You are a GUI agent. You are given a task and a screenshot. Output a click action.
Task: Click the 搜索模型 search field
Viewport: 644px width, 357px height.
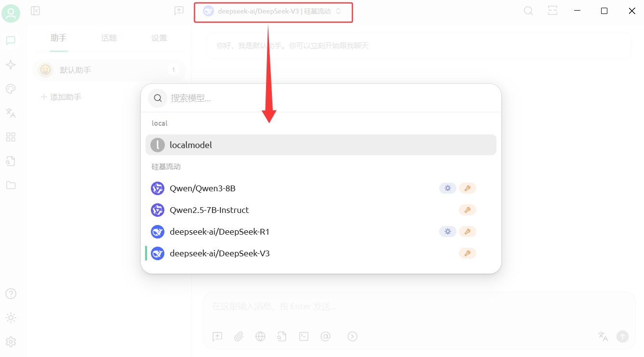333,98
